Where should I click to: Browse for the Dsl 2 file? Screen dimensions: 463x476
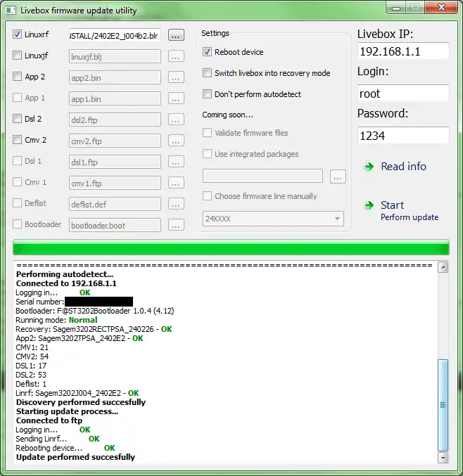pos(176,120)
